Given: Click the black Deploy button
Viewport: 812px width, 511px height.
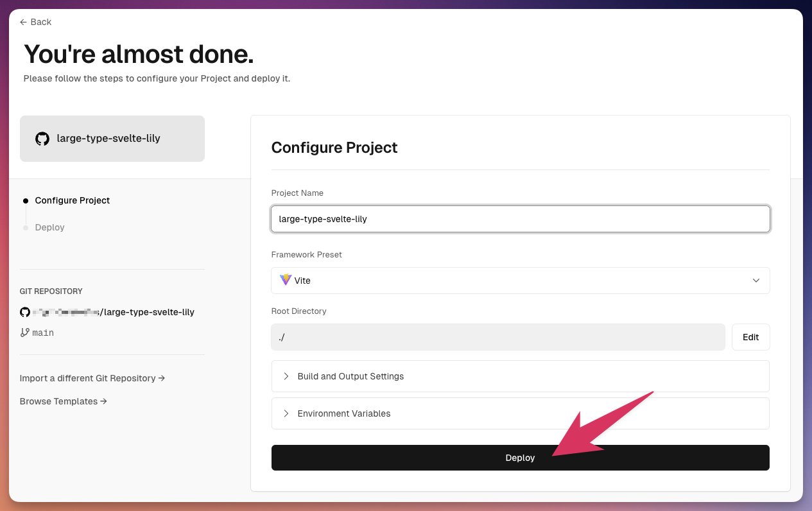Looking at the screenshot, I should click(x=521, y=458).
